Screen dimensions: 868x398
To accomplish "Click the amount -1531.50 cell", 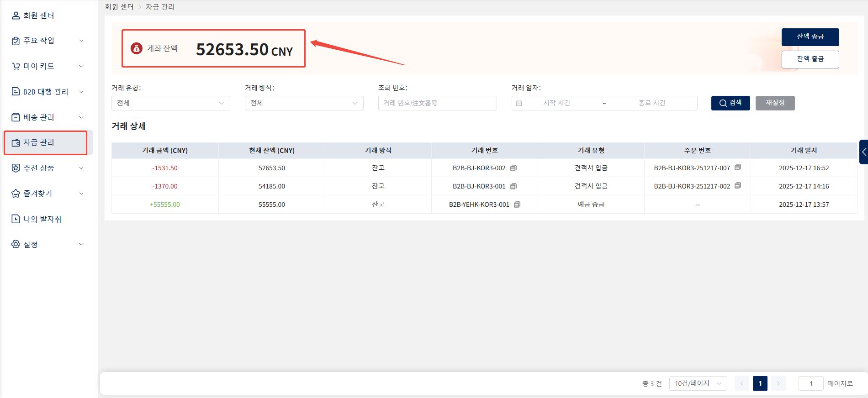I will (x=165, y=168).
